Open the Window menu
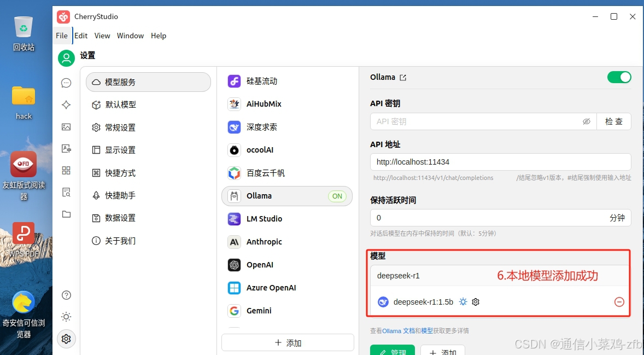This screenshot has height=355, width=644. pyautogui.click(x=130, y=36)
